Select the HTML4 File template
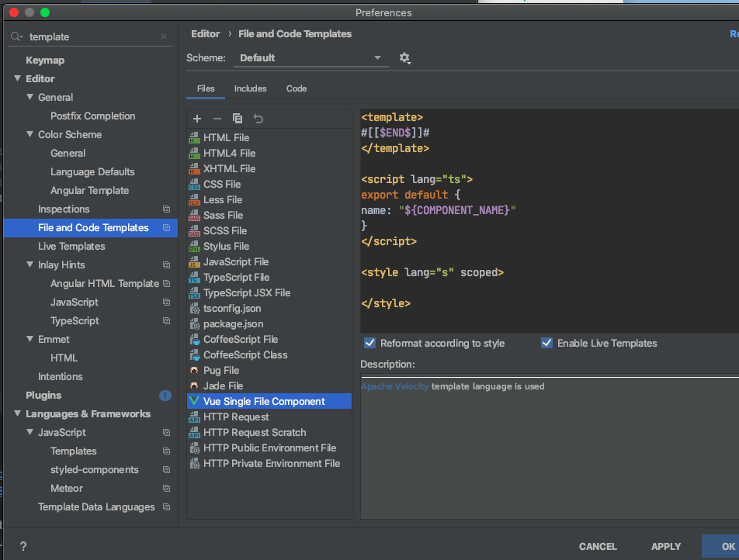This screenshot has width=739, height=560. (x=269, y=153)
